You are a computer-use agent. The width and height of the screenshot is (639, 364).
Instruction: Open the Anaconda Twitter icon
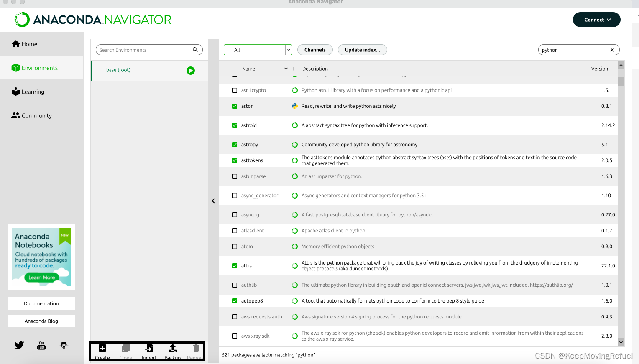pyautogui.click(x=19, y=345)
